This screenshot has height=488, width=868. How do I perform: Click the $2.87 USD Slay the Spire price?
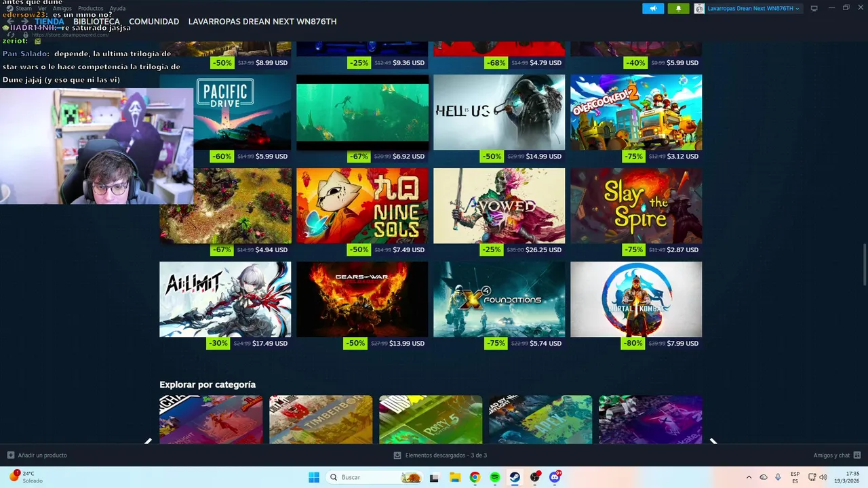point(682,250)
